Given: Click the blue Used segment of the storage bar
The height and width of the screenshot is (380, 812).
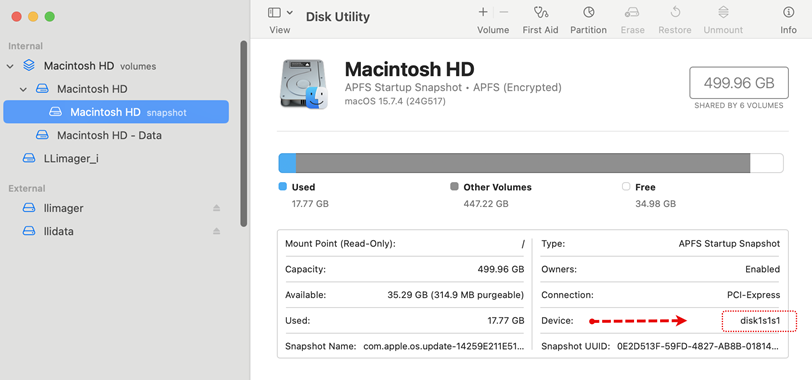Looking at the screenshot, I should click(x=287, y=163).
